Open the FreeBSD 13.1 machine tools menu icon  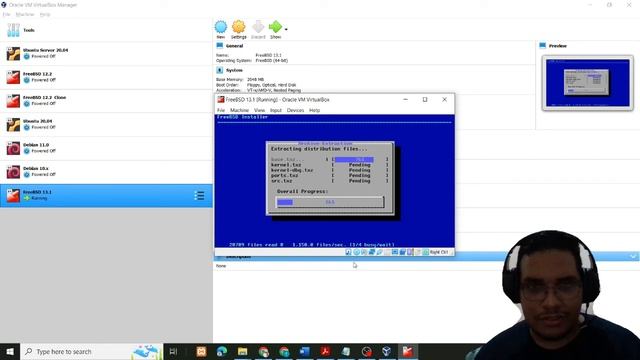tap(199, 196)
